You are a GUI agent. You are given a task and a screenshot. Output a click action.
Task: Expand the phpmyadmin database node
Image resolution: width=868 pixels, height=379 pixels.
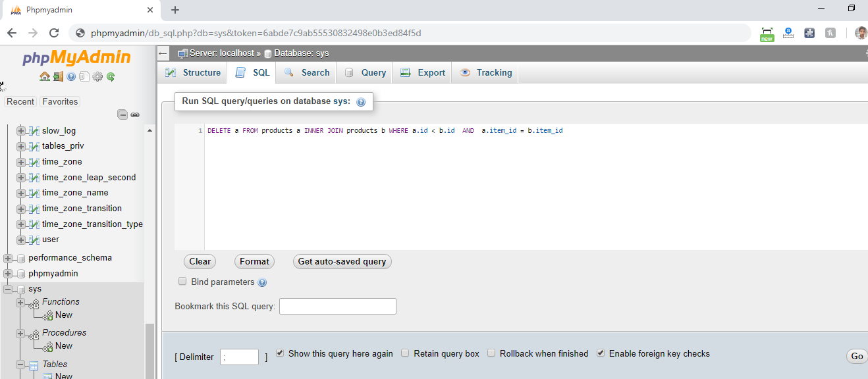(x=8, y=274)
